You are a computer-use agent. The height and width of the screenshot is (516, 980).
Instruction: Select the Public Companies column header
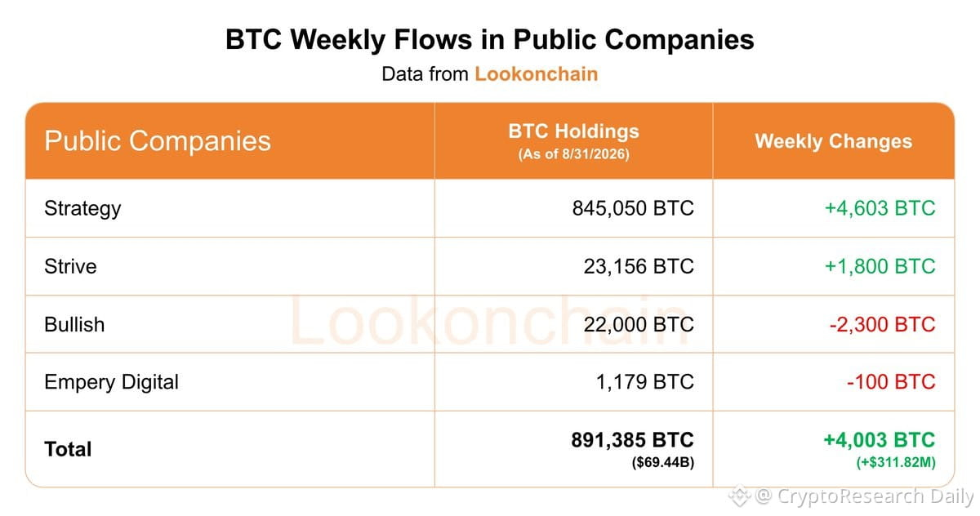click(x=158, y=140)
